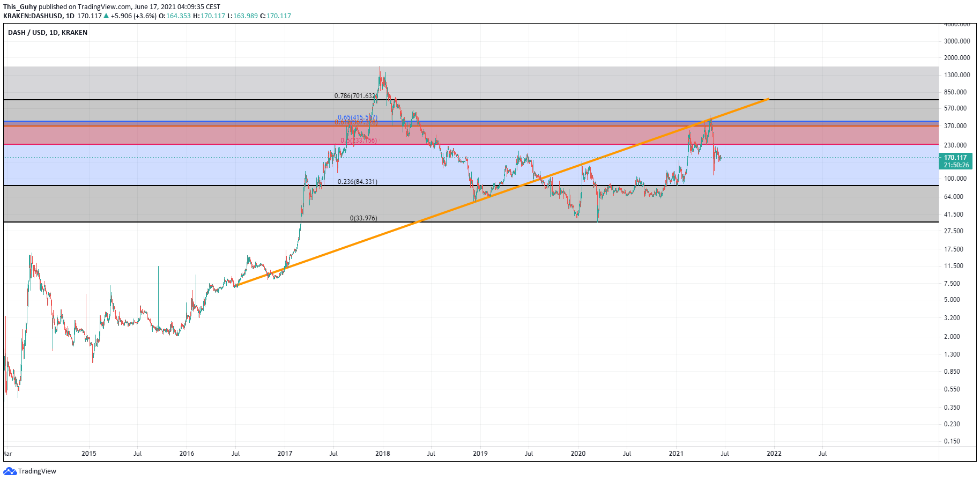
Task: Click the TradingView.com text in header
Action: pos(103,7)
